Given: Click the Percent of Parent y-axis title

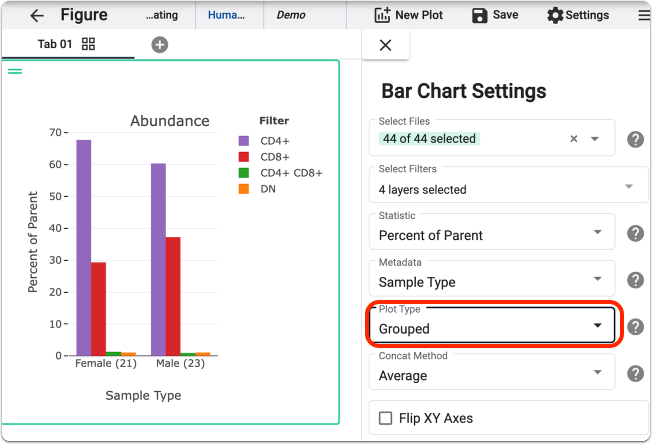Looking at the screenshot, I should click(33, 242).
